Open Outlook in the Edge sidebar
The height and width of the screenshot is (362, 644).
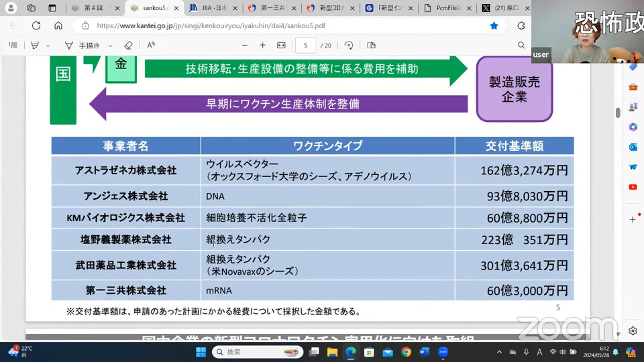tap(633, 147)
